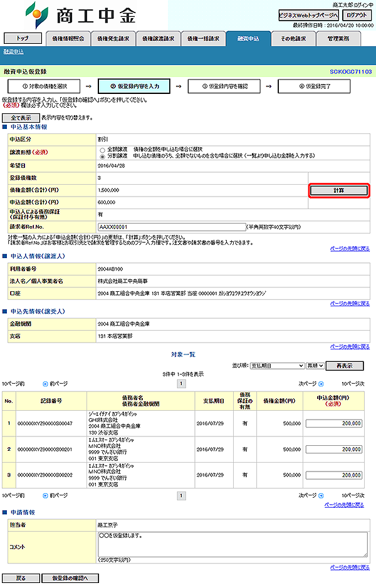Screen dimensions: 376x588
Task: Click record number ending S00202
Action: [x=45, y=475]
